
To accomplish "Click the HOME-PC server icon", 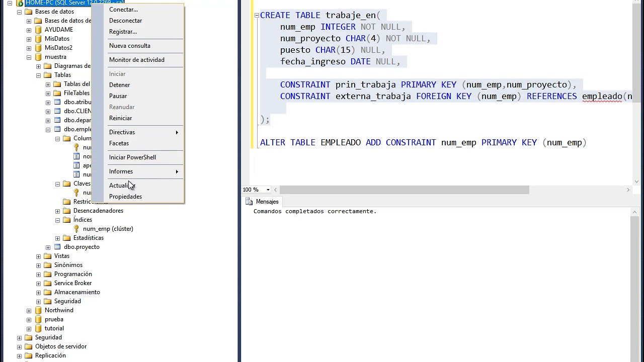I will tap(19, 3).
